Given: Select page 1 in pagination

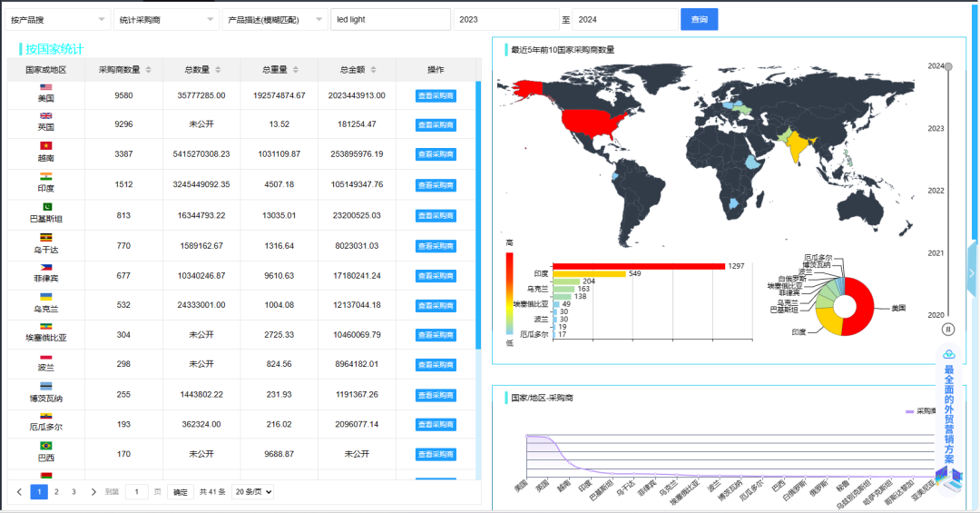Looking at the screenshot, I should point(39,492).
